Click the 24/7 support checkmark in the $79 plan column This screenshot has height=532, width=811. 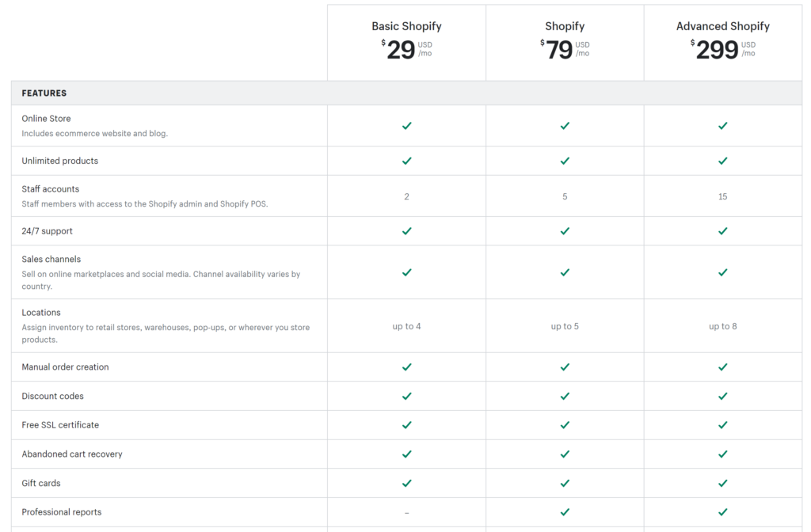point(565,231)
